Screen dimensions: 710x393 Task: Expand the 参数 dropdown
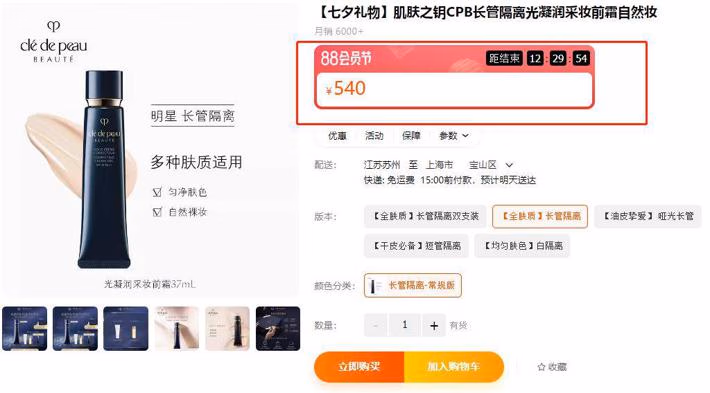(454, 135)
